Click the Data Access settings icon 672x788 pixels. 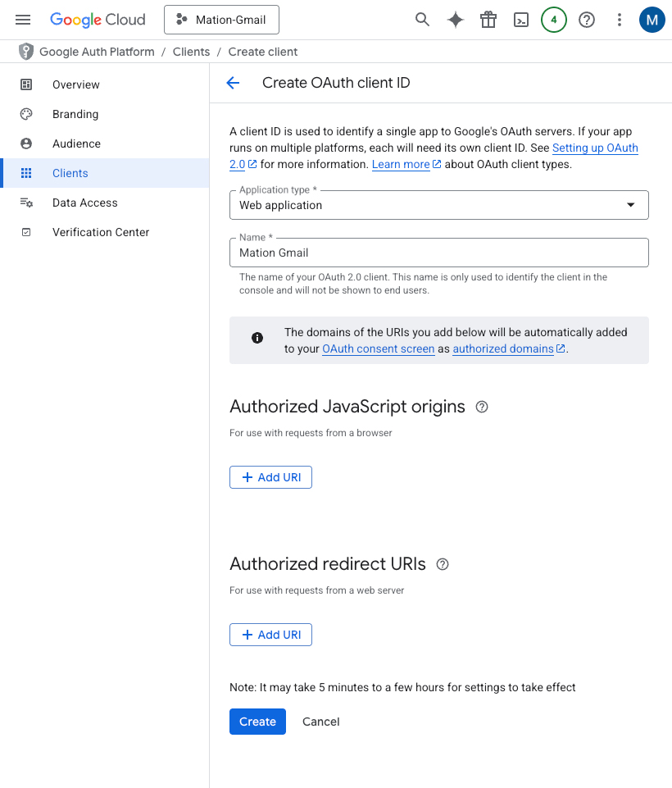pos(26,203)
